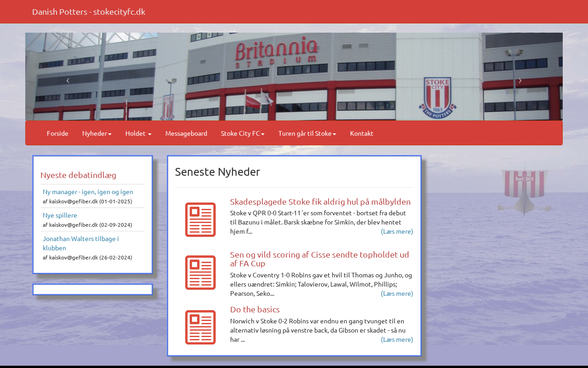Select Kontakt in the navigation bar
588x368 pixels.
click(x=362, y=133)
